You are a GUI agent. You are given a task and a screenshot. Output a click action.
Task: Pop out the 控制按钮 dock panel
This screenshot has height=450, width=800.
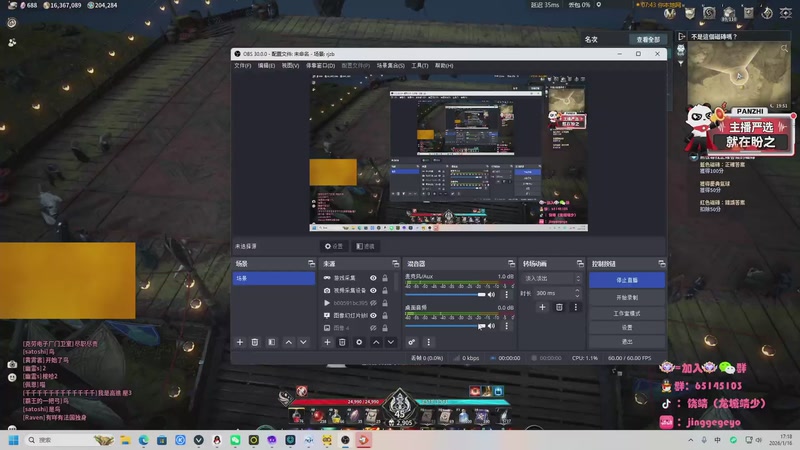coord(662,264)
